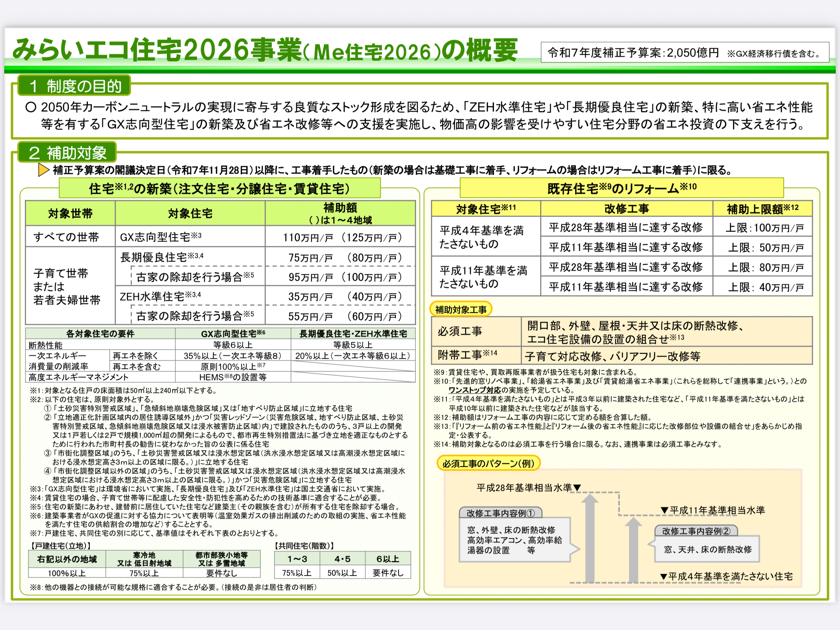Select the 1 制度の目的 section tab
Image resolution: width=840 pixels, height=630 pixels.
tap(75, 86)
